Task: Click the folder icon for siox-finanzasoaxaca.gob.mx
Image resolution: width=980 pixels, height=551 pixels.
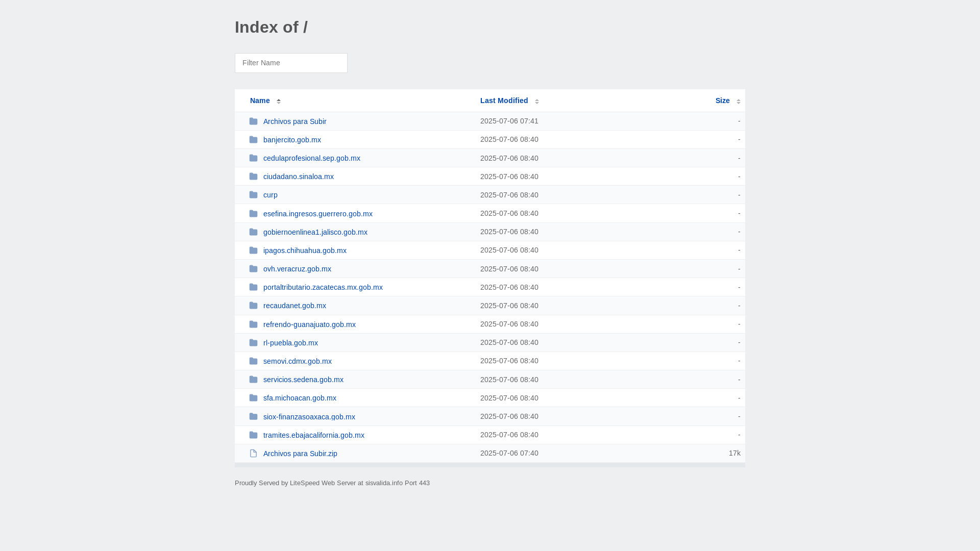Action: point(253,417)
